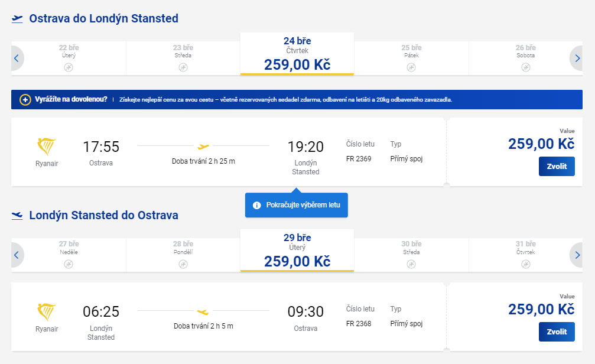Select the 24 bře Čtvrtek date tab
The image size is (595, 364).
coord(297,54)
